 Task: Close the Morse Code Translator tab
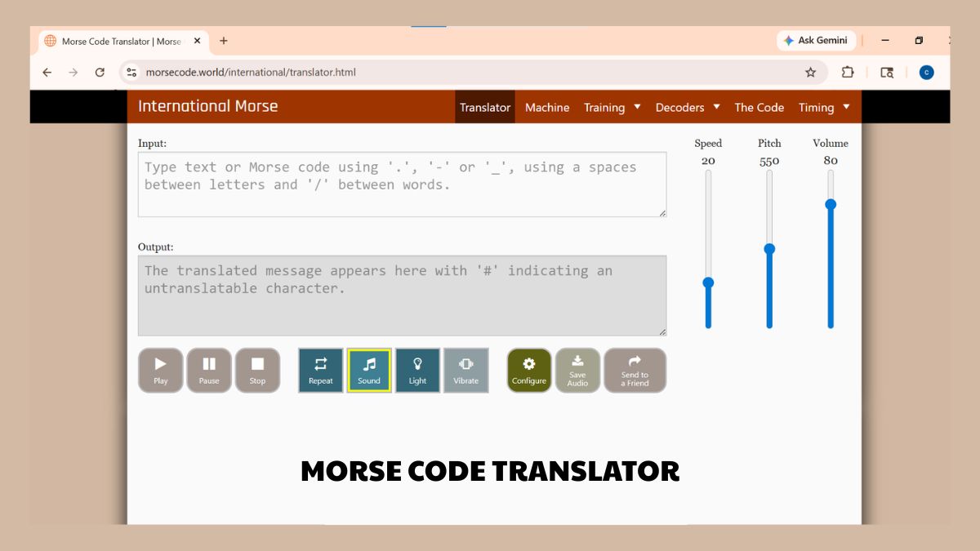point(197,41)
